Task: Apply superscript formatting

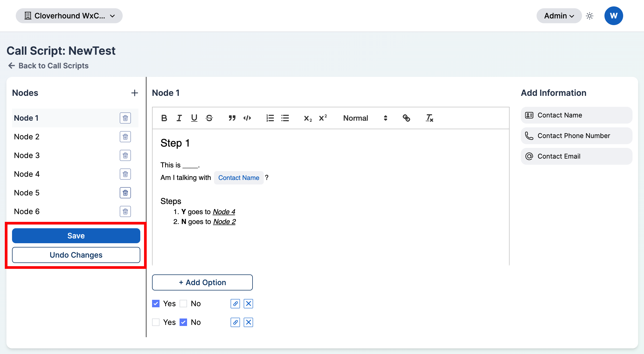Action: [323, 118]
